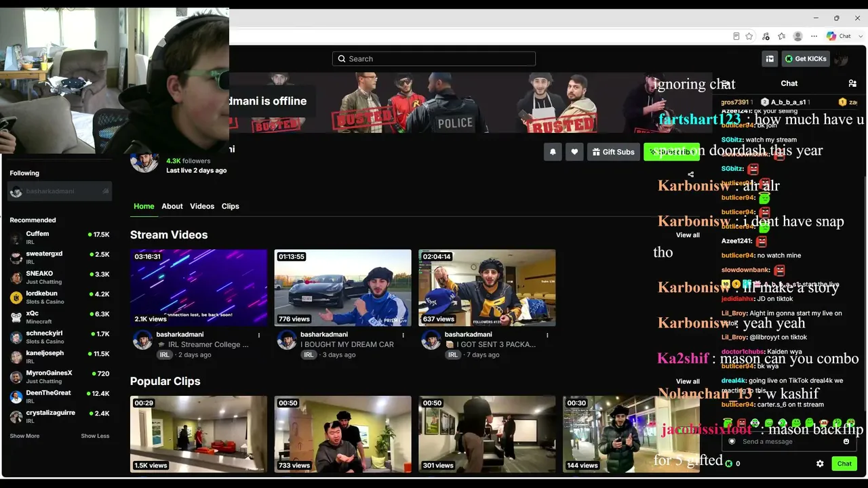Click the "4.3K followers" text
This screenshot has width=868, height=488.
tap(189, 161)
